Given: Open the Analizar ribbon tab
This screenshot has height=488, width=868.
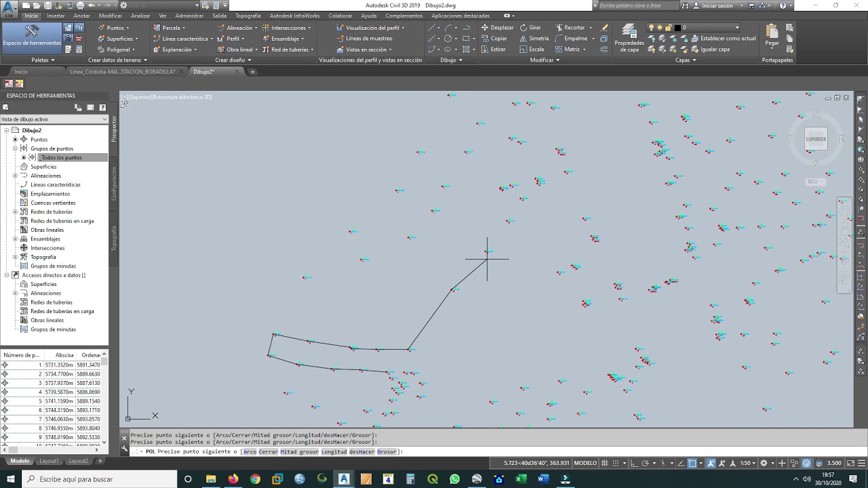Looking at the screenshot, I should coord(140,16).
